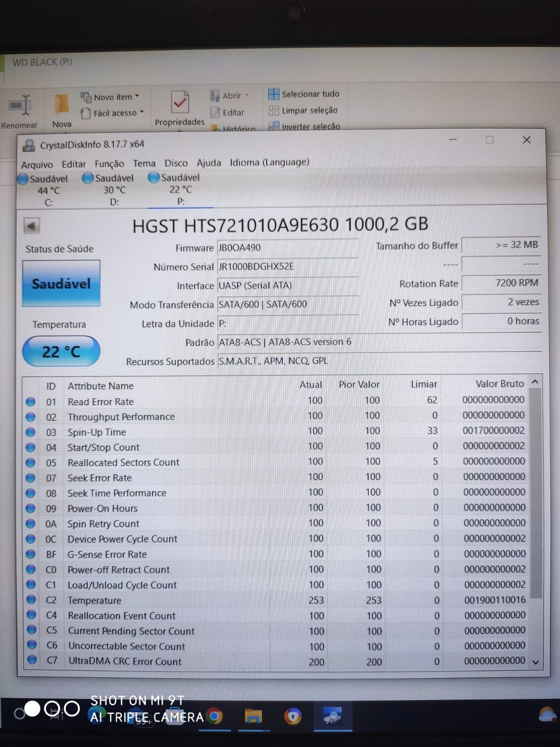Click blue status circle for Reallocated Sectors Count
The width and height of the screenshot is (560, 747).
click(x=31, y=463)
